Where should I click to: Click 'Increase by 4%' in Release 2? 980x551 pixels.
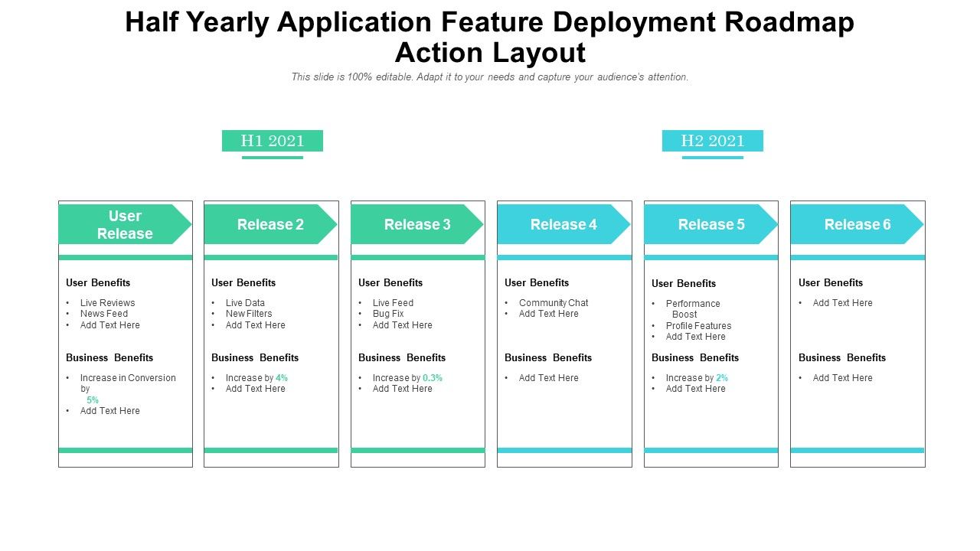[x=256, y=378]
